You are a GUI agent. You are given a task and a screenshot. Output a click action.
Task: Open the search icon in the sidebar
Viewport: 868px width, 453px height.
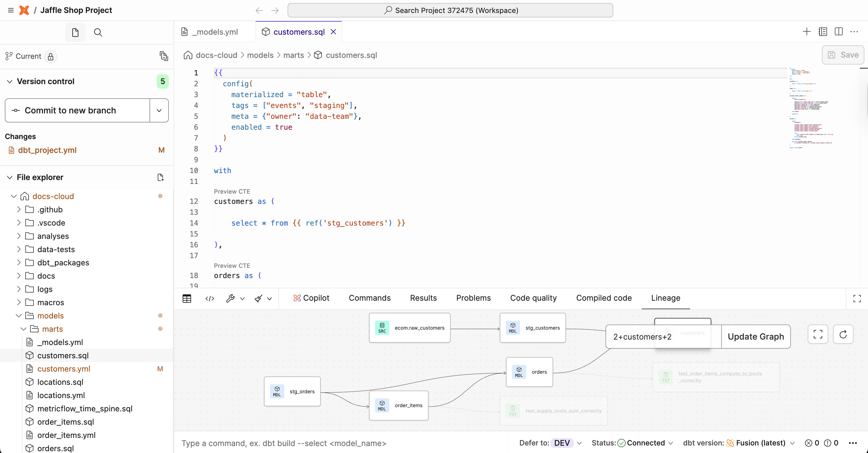point(98,32)
